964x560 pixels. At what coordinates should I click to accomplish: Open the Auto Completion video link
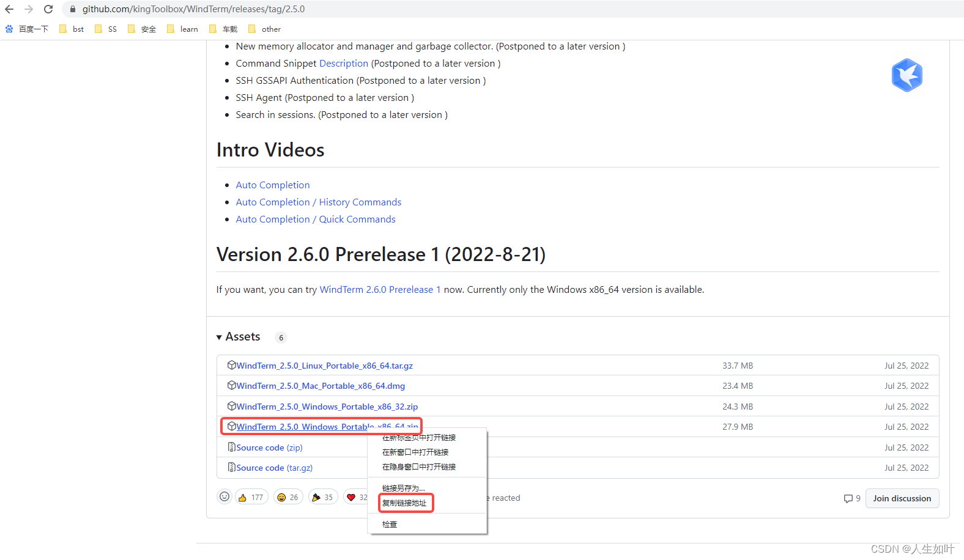point(273,185)
